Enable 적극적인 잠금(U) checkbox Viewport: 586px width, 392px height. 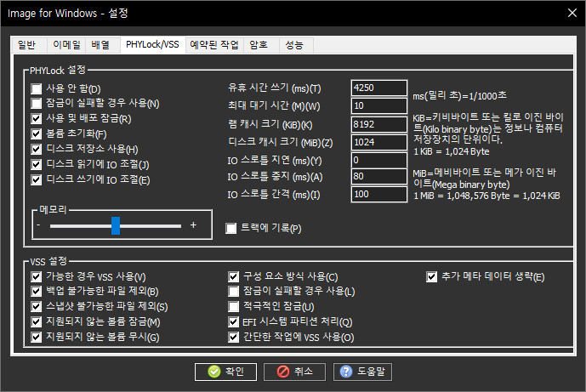click(234, 306)
